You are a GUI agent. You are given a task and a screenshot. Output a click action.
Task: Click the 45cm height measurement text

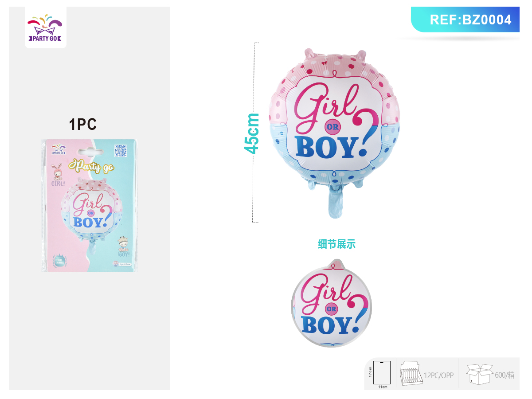coord(252,133)
